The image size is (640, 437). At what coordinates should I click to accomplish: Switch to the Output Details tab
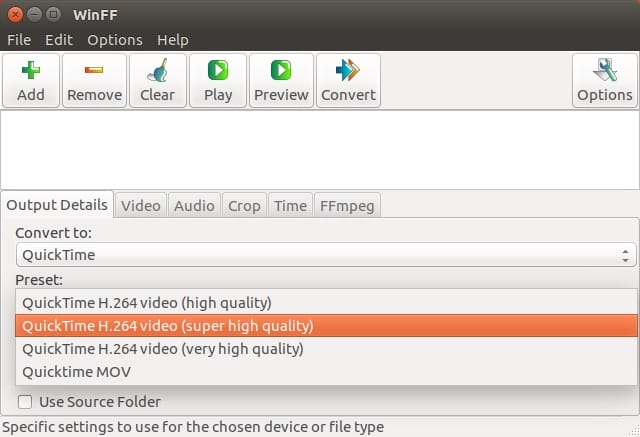pyautogui.click(x=57, y=205)
